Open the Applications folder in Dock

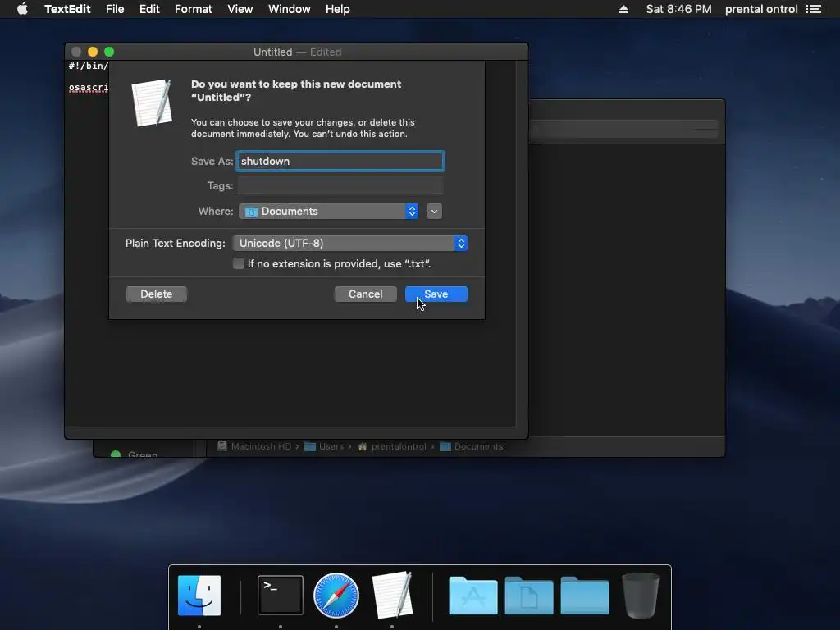473,596
